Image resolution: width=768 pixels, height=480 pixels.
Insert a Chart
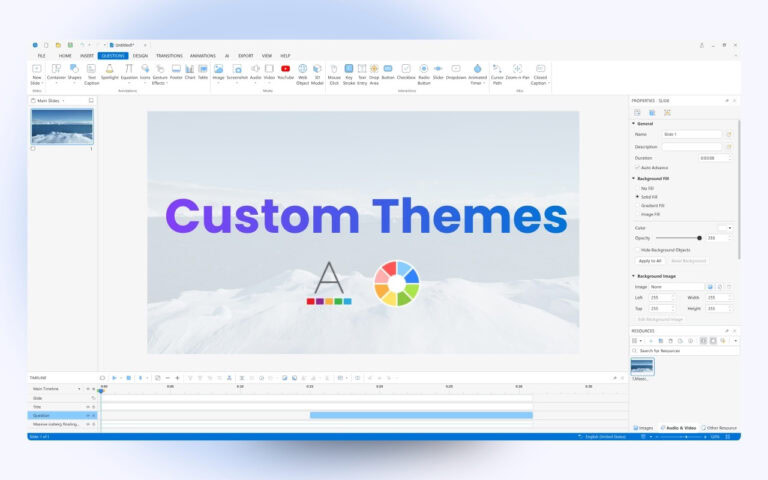click(x=190, y=72)
